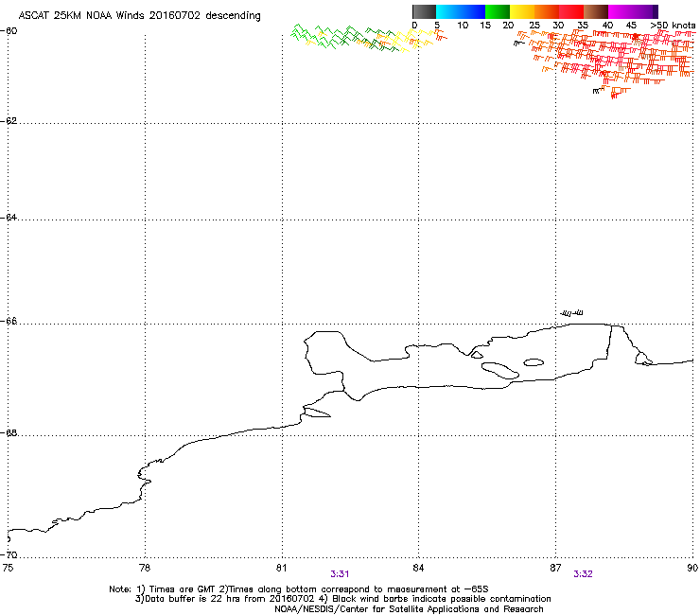The width and height of the screenshot is (700, 615).
Task: Click the '75' longitude axis label
Action: pos(8,568)
